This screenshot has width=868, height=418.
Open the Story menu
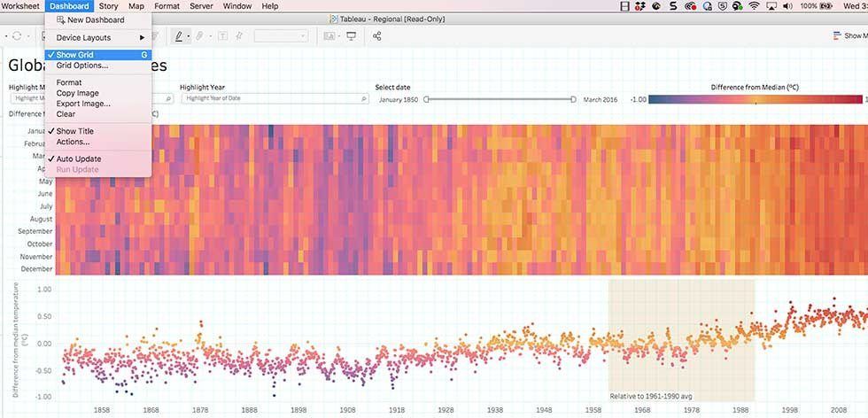[108, 6]
